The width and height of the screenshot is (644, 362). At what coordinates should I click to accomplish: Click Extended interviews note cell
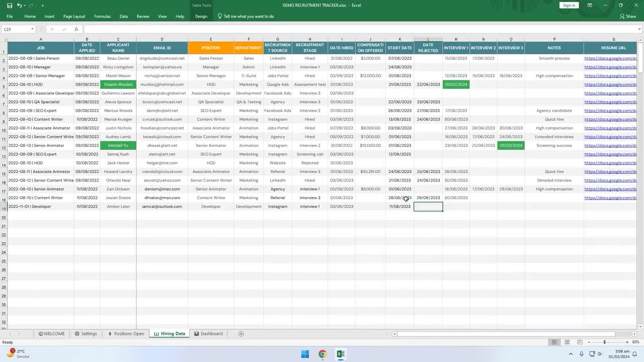point(554,137)
